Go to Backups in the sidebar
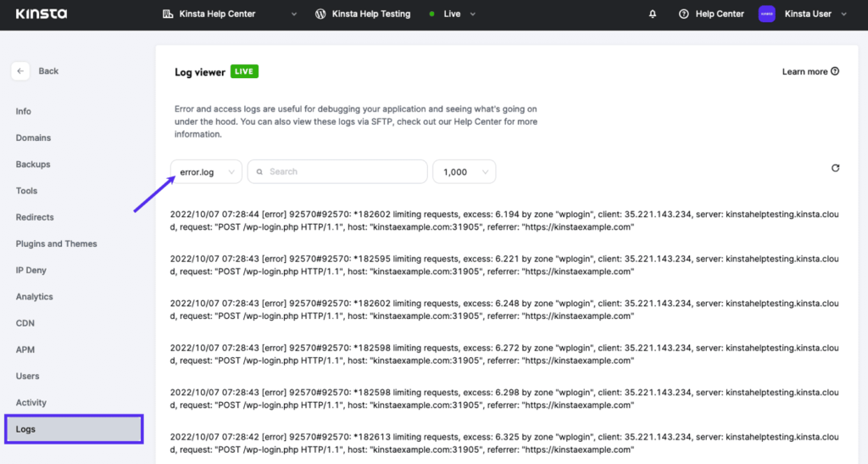This screenshot has height=464, width=868. point(33,165)
